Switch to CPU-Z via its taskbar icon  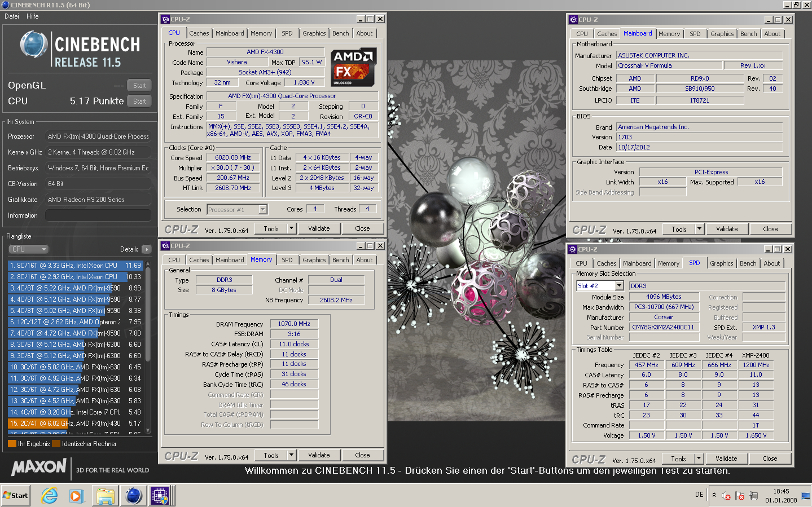160,496
